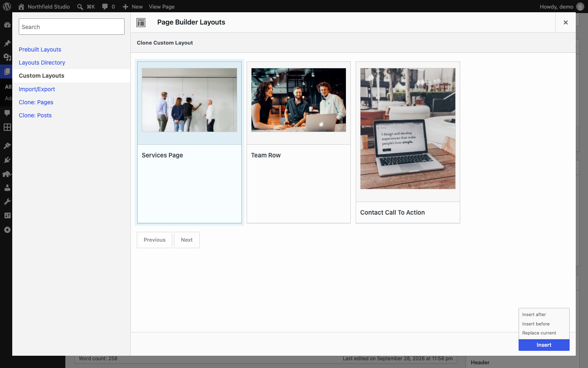Viewport: 588px width, 368px height.
Task: Open Settings sliders sidebar icon
Action: 7,215
